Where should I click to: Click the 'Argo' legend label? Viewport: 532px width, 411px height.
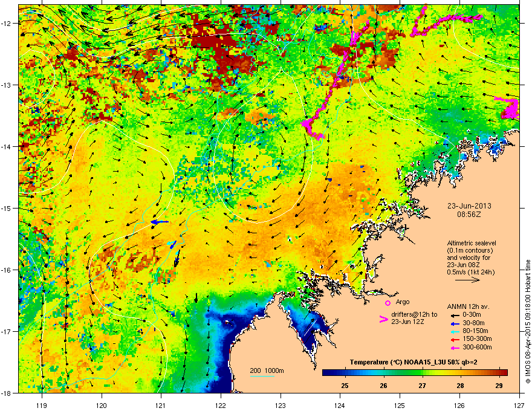click(403, 302)
